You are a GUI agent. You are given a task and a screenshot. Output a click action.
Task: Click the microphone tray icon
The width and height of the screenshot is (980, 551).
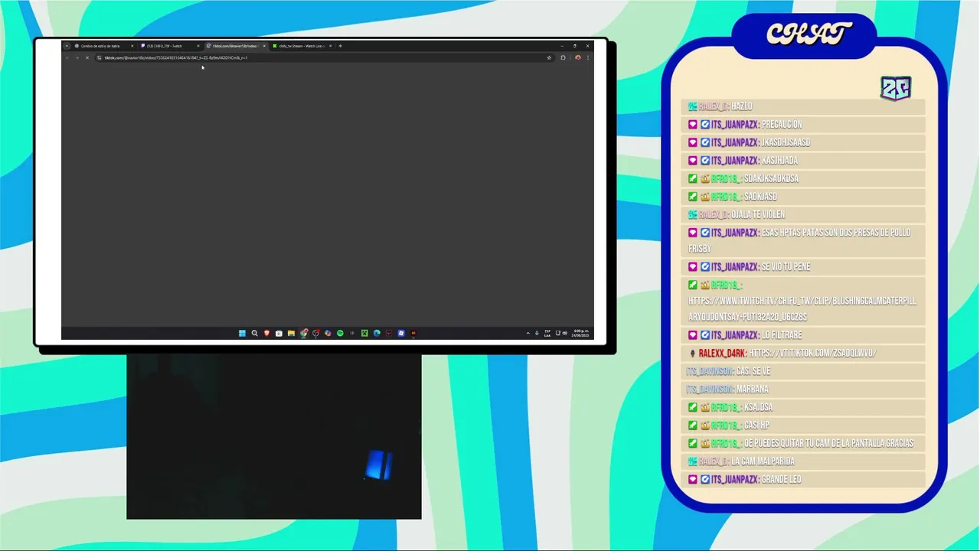point(537,333)
